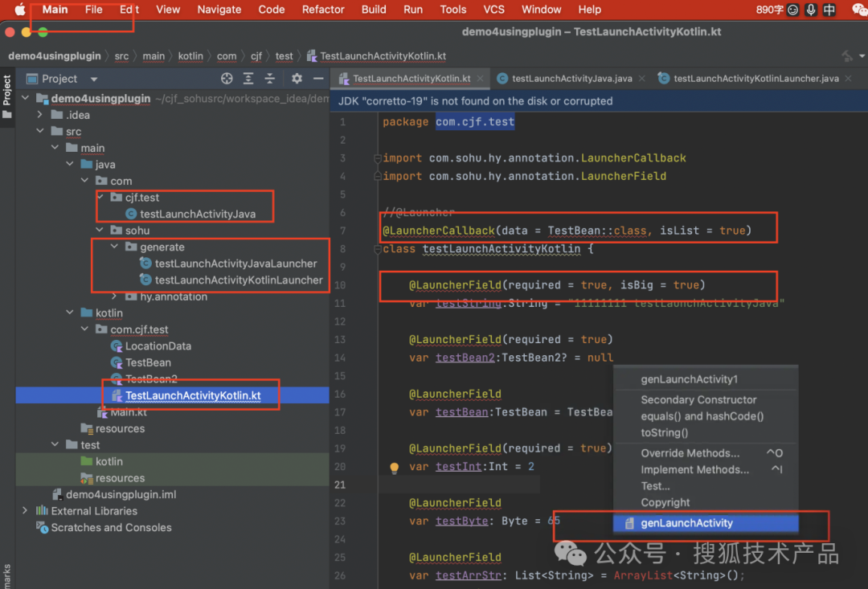The height and width of the screenshot is (589, 868).
Task: Select Override Methods... entry
Action: (x=706, y=453)
